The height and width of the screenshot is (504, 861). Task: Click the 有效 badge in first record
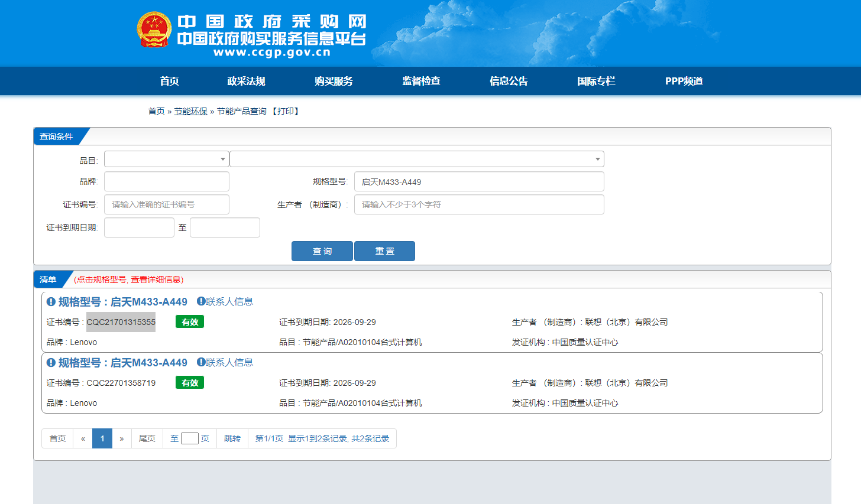(190, 322)
